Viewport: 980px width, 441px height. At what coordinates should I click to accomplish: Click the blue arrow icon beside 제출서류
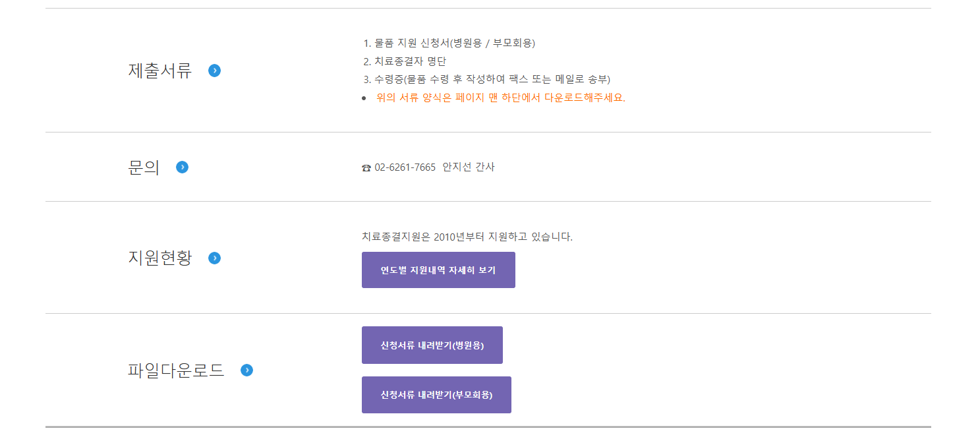214,71
